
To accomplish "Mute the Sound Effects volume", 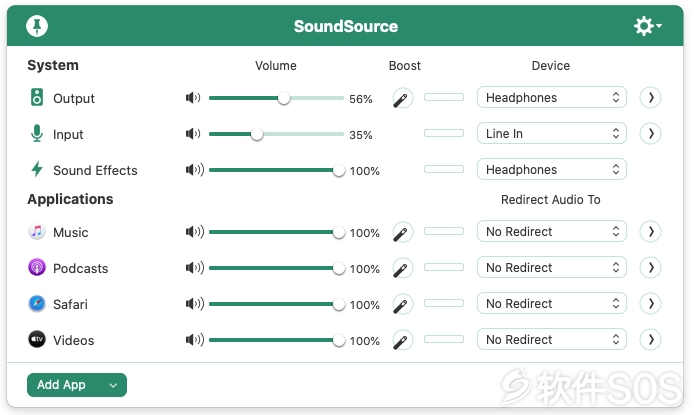I will tap(195, 169).
